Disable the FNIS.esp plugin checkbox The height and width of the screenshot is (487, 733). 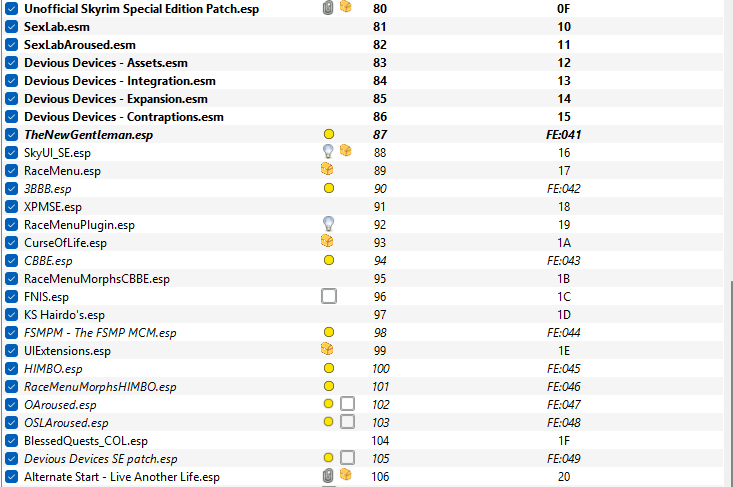[12, 297]
